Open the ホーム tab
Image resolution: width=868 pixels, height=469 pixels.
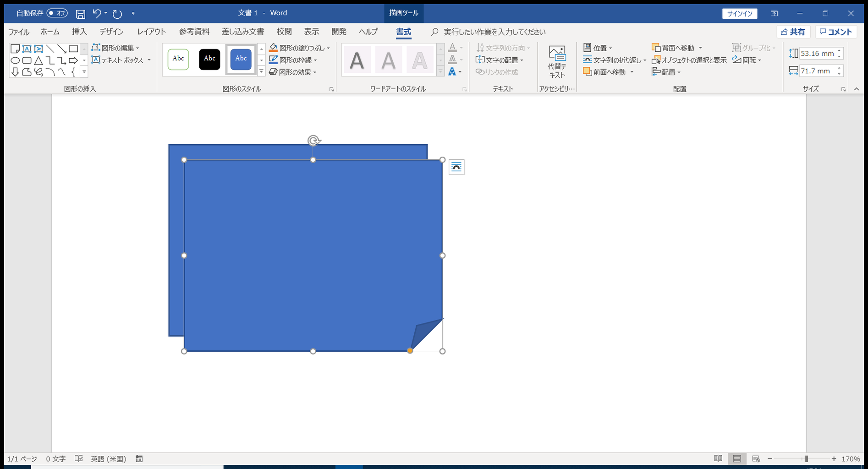[50, 32]
